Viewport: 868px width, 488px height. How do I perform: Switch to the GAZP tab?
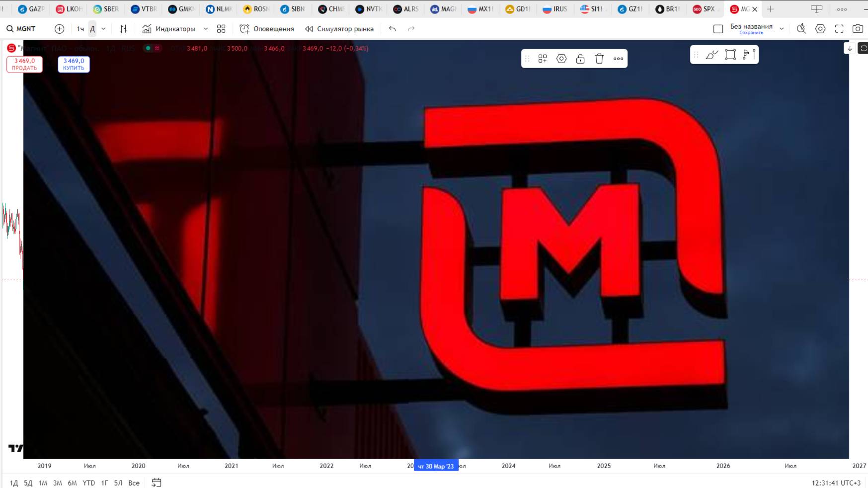[x=30, y=9]
